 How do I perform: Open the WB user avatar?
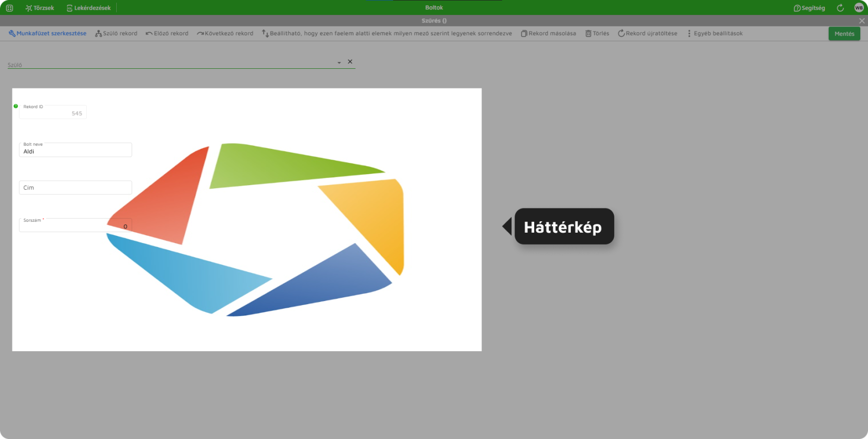tap(859, 8)
